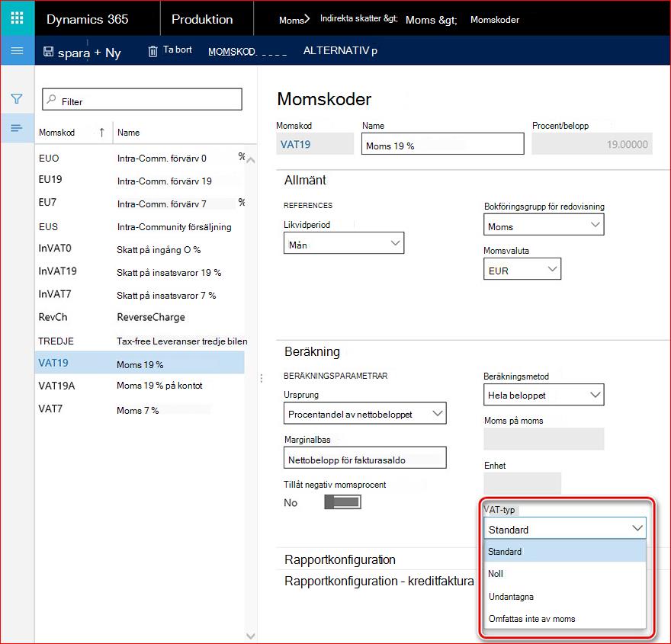Click the Produktion company label
Image resolution: width=671 pixels, height=644 pixels.
pyautogui.click(x=202, y=19)
